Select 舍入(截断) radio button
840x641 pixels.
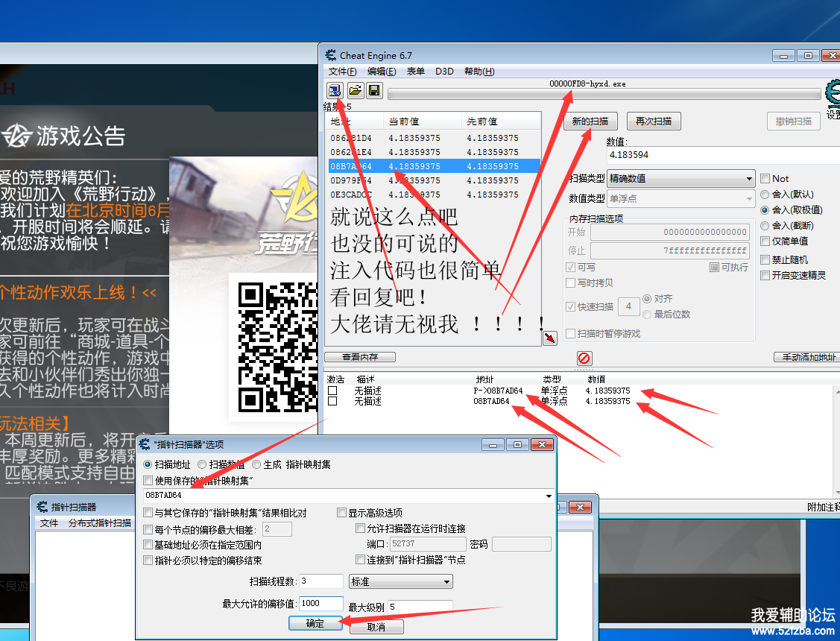[765, 225]
